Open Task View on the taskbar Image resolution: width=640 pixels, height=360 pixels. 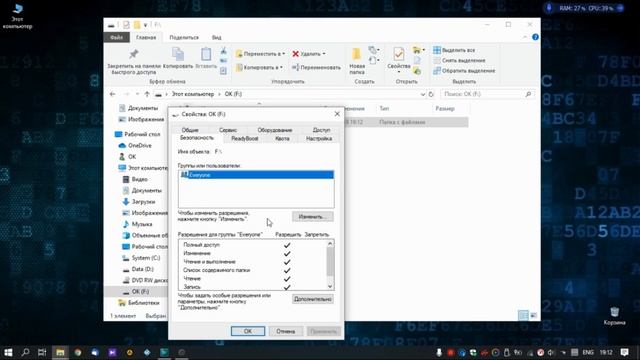coord(42,352)
